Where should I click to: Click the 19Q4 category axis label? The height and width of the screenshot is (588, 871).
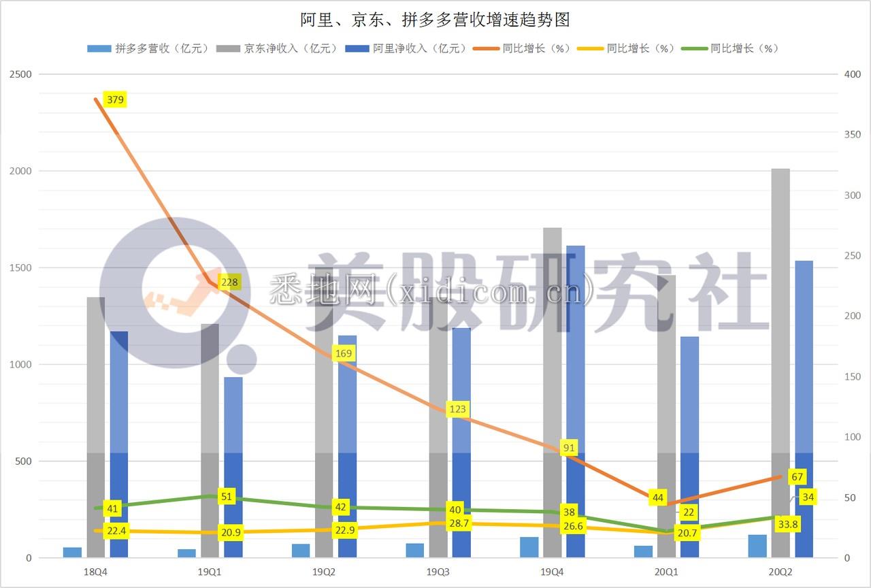[x=551, y=573]
